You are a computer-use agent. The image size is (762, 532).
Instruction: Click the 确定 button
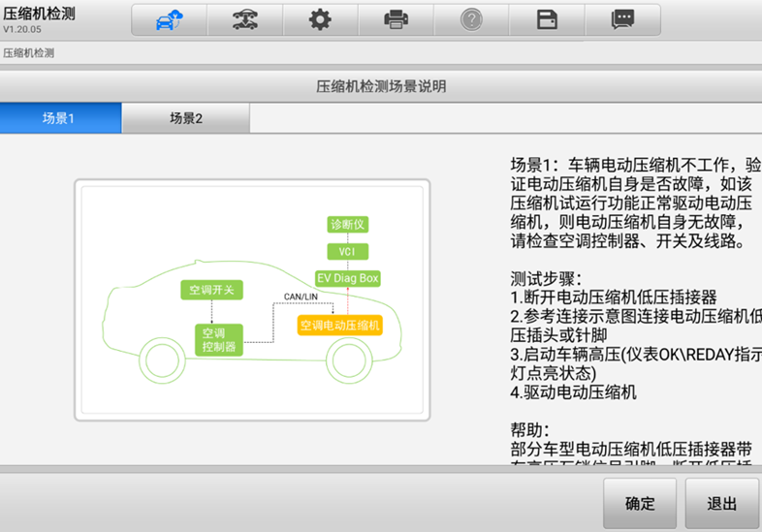tap(640, 503)
